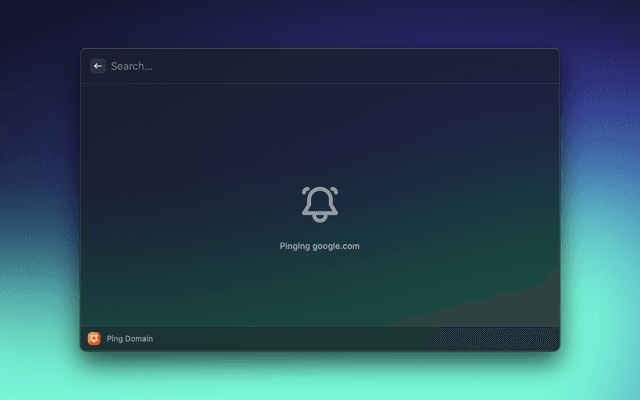
Task: Click the bell icon in the center
Action: (x=320, y=203)
